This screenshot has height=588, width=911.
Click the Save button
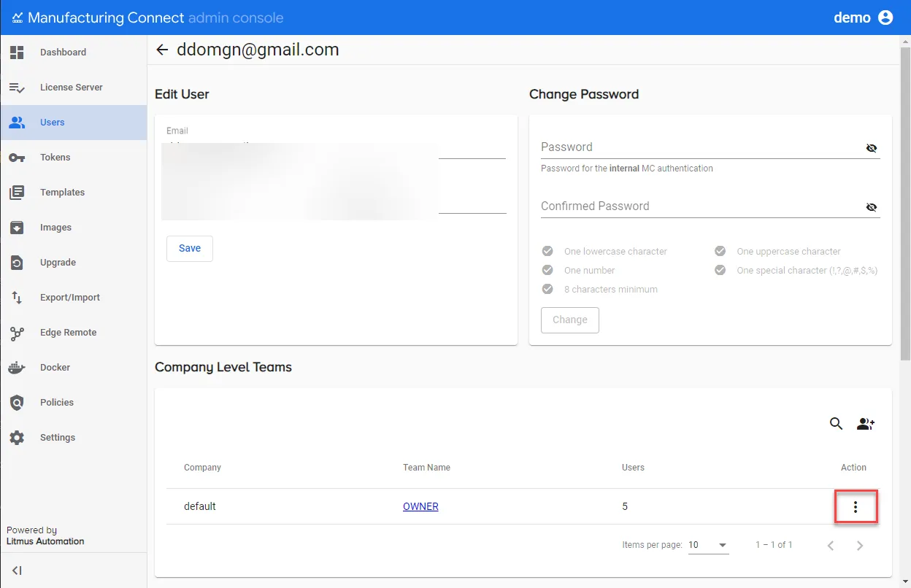pos(190,248)
